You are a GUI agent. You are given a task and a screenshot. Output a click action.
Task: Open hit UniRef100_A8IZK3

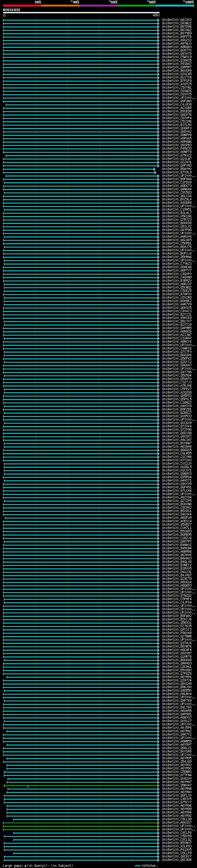click(x=177, y=20)
